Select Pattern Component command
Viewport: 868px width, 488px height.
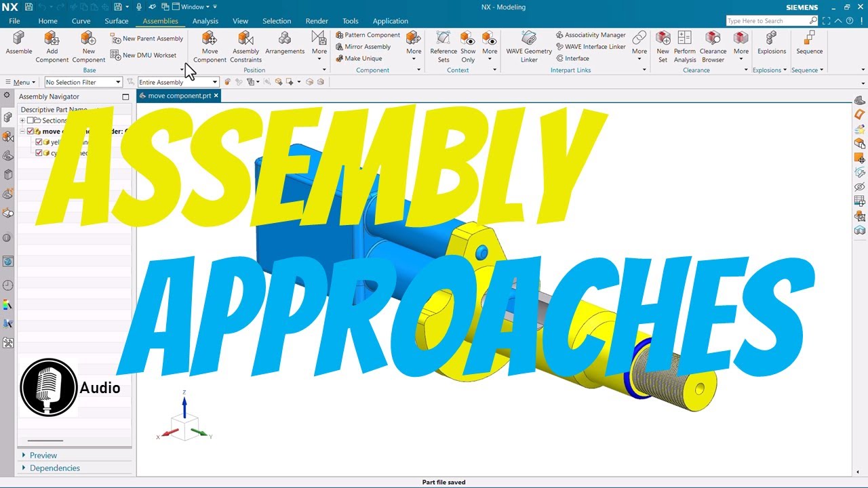point(368,35)
